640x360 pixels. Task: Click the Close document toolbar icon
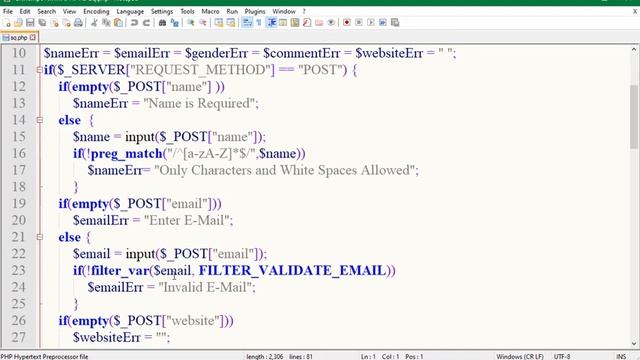coord(54,23)
